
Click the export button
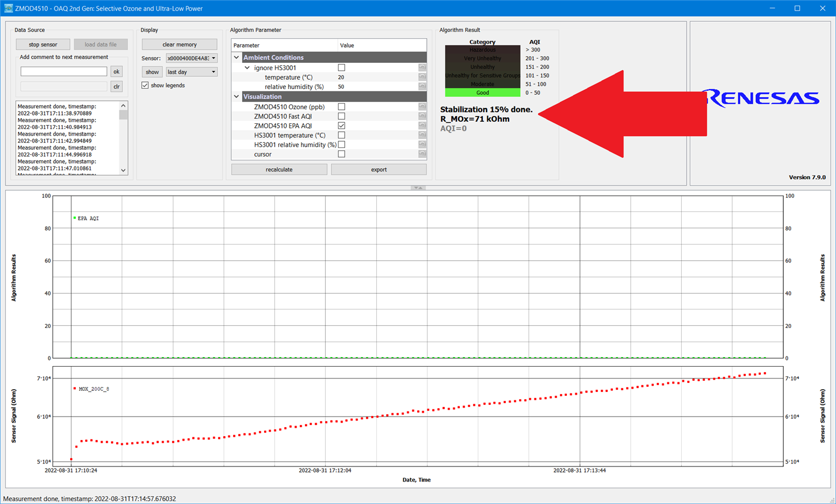coord(378,169)
